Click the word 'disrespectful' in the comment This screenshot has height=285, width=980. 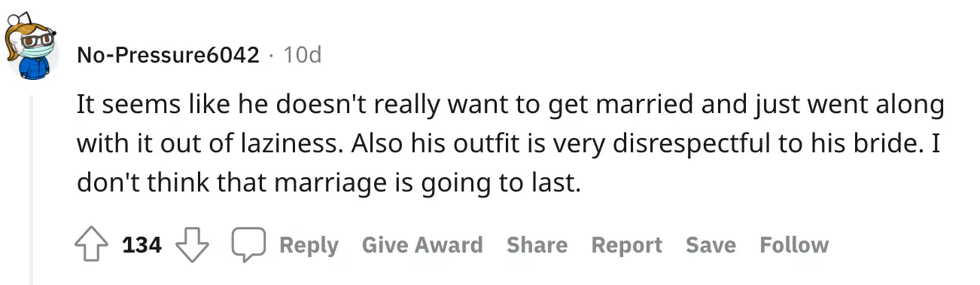pyautogui.click(x=668, y=144)
